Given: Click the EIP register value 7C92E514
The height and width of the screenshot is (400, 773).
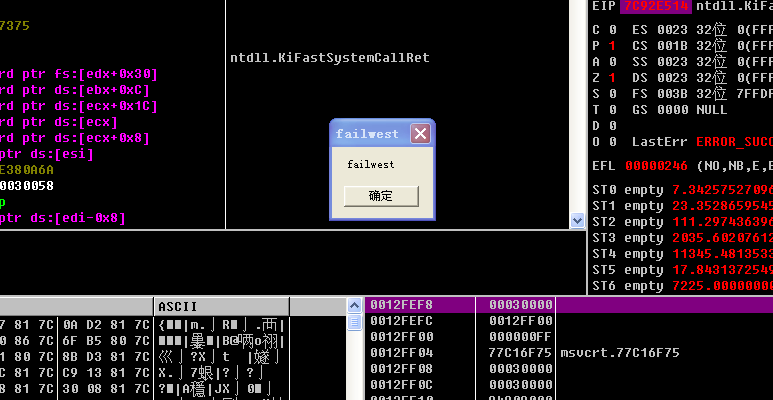Looking at the screenshot, I should pyautogui.click(x=655, y=6).
